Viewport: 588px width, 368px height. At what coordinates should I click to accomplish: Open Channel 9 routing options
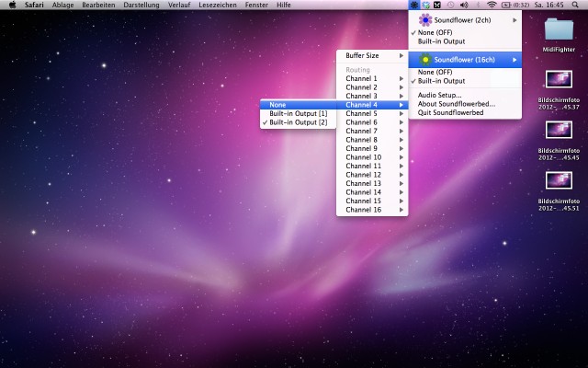372,148
